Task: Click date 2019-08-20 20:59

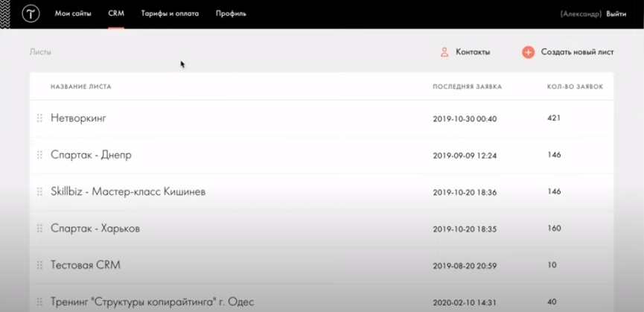Action: click(465, 266)
